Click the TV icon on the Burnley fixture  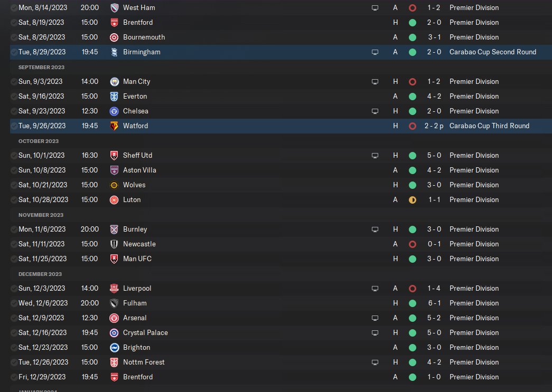tap(375, 230)
